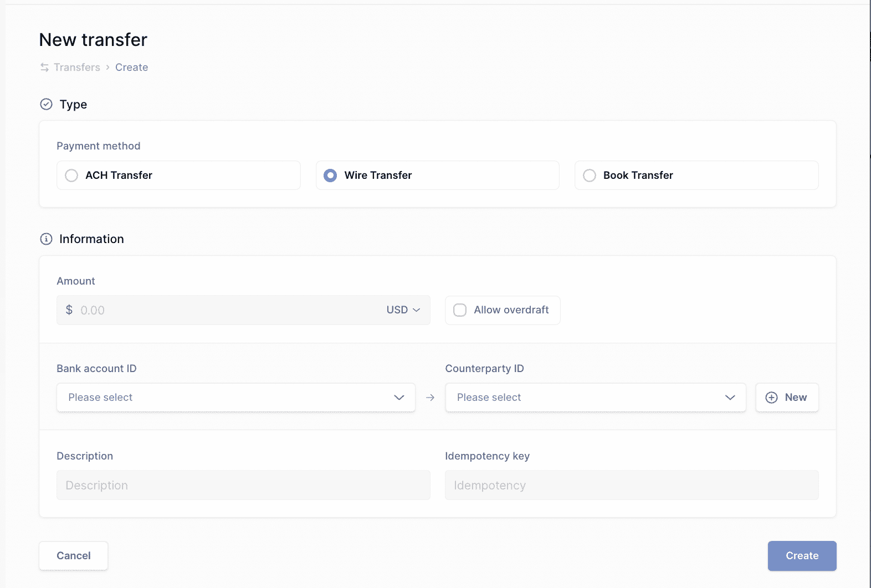Enable the Allow overdraft checkbox
The image size is (871, 588).
[x=460, y=310]
